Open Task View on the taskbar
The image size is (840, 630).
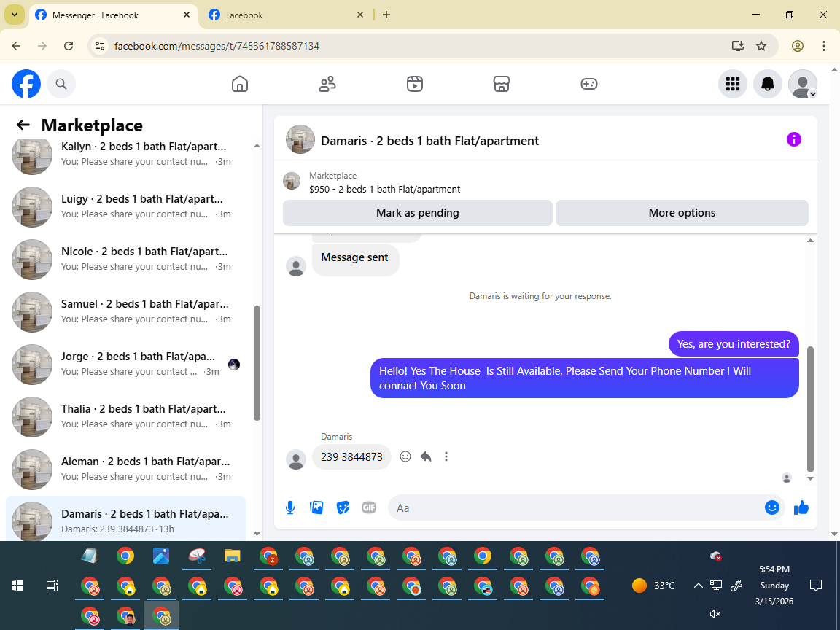[x=52, y=586]
